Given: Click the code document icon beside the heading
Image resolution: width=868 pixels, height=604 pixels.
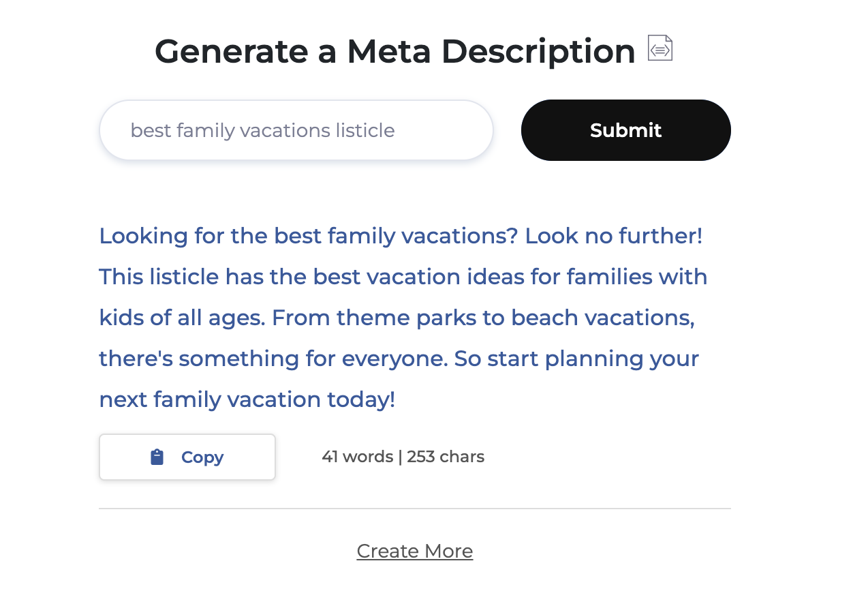Looking at the screenshot, I should 660,48.
